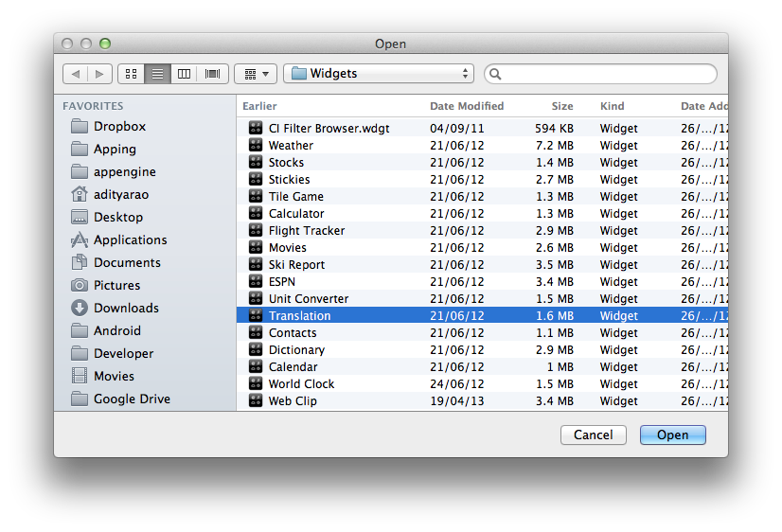Switch to Cover Flow view
Image resolution: width=782 pixels, height=532 pixels.
point(212,74)
